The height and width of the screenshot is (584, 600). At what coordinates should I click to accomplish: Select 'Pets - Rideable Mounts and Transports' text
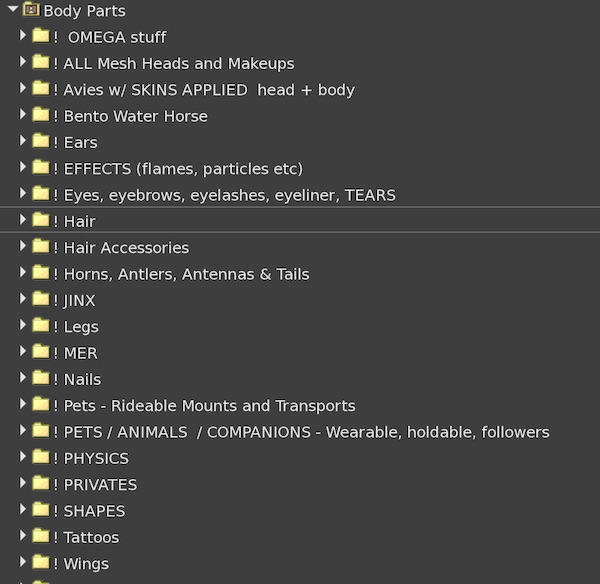tap(209, 406)
